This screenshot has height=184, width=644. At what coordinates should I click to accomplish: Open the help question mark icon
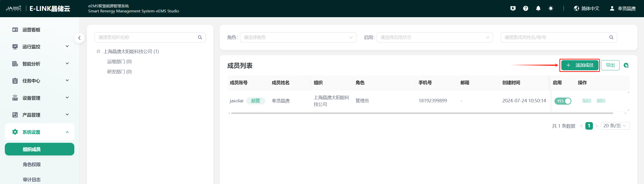coord(526,9)
